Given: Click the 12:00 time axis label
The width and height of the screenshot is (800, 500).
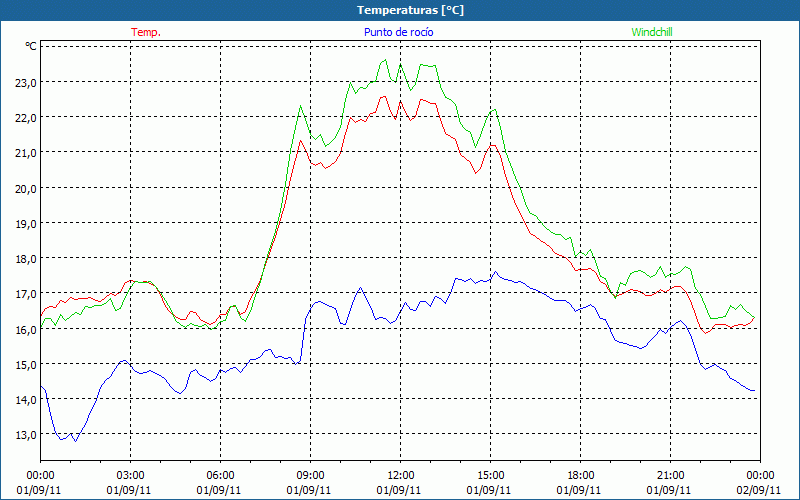Looking at the screenshot, I should coord(401,476).
